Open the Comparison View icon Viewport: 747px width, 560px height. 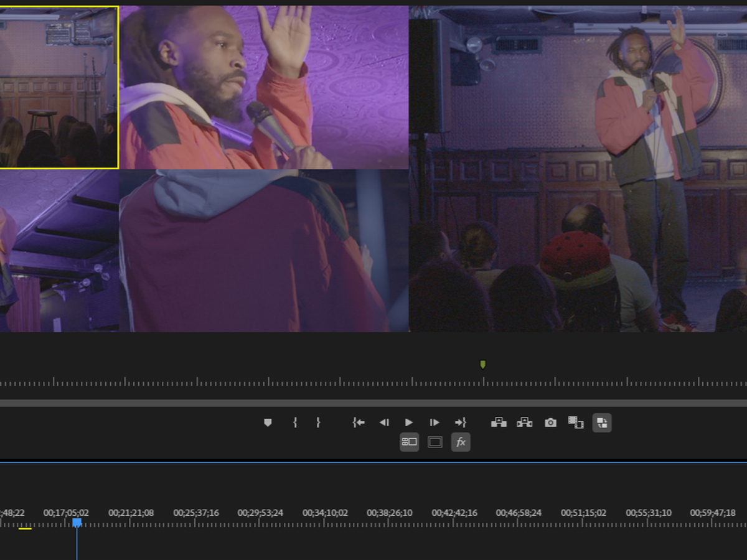(576, 422)
